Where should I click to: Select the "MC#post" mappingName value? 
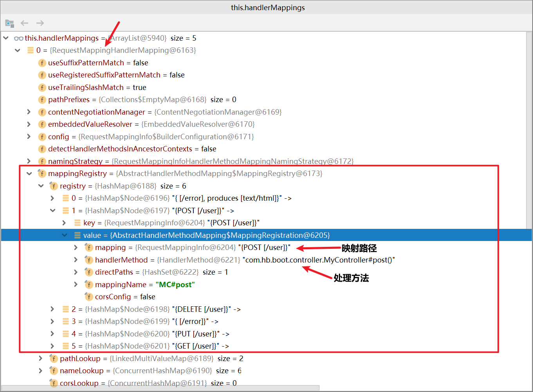[x=175, y=285]
